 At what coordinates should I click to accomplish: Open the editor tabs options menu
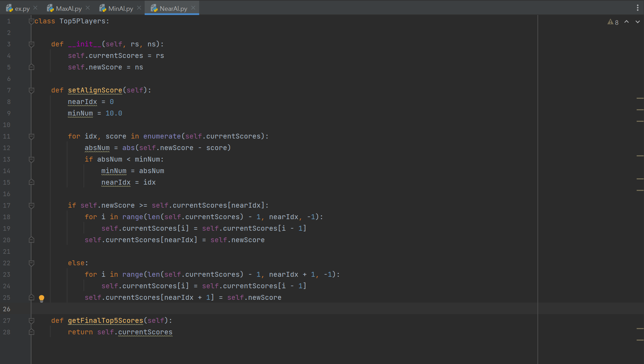(x=638, y=8)
